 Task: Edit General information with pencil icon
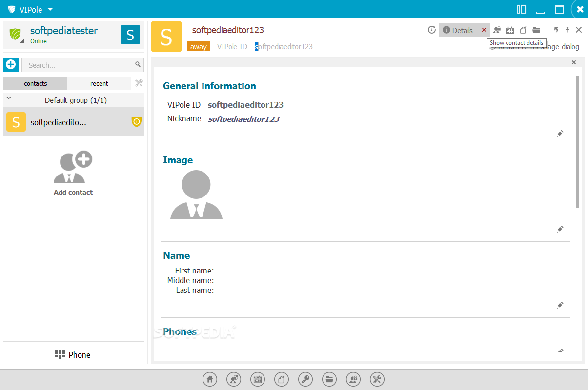point(560,134)
